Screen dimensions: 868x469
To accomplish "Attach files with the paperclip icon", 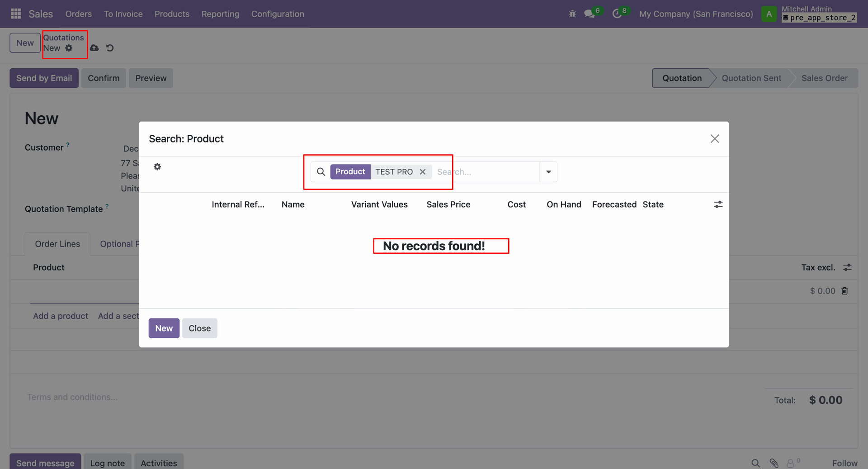I will 774,463.
